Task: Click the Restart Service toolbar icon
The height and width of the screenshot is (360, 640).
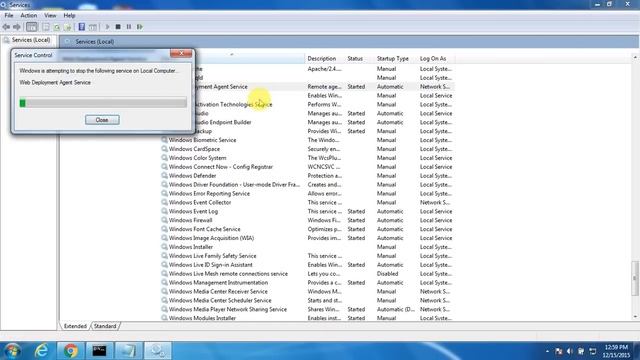Action: tap(140, 27)
